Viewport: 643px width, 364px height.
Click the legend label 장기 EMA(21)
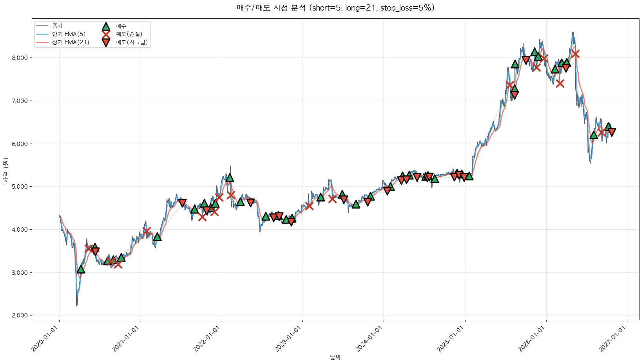click(71, 42)
